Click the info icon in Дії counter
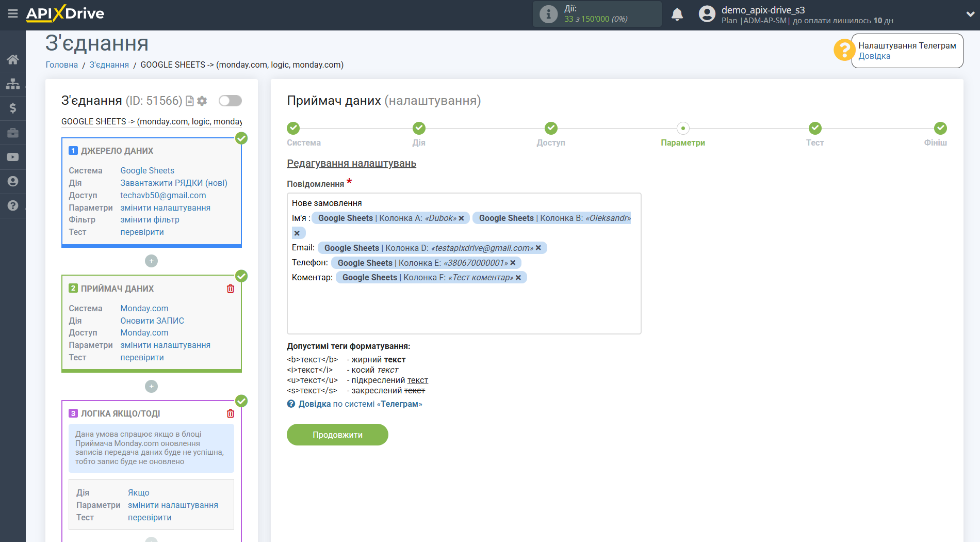Viewport: 980px width, 542px height. tap(548, 14)
